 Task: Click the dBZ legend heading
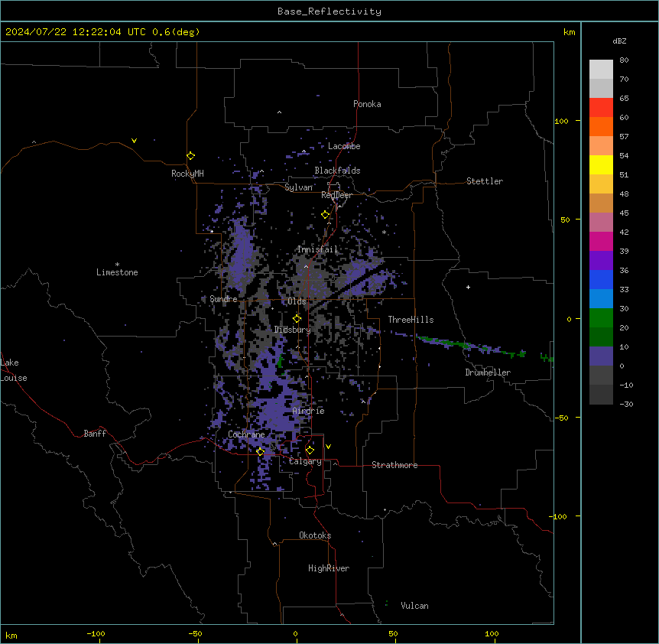coord(619,41)
